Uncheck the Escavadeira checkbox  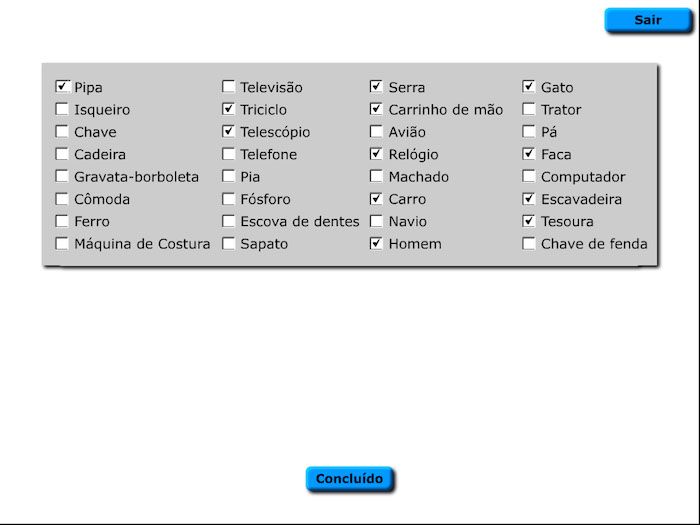tap(529, 198)
